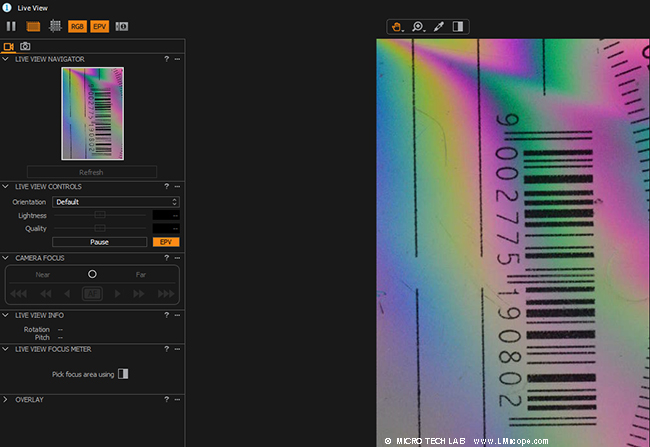650x447 pixels.
Task: Click the Pause button in Live View Controls
Action: [99, 242]
